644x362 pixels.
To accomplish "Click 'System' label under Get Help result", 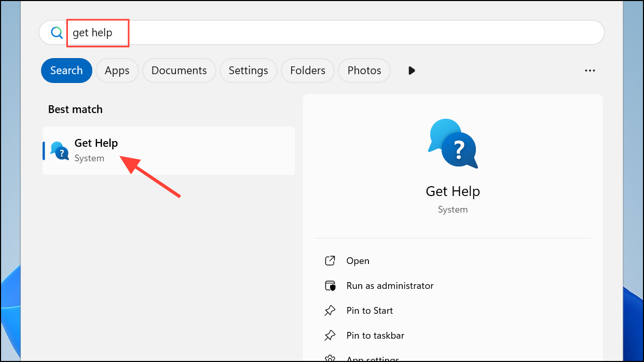I will [89, 158].
